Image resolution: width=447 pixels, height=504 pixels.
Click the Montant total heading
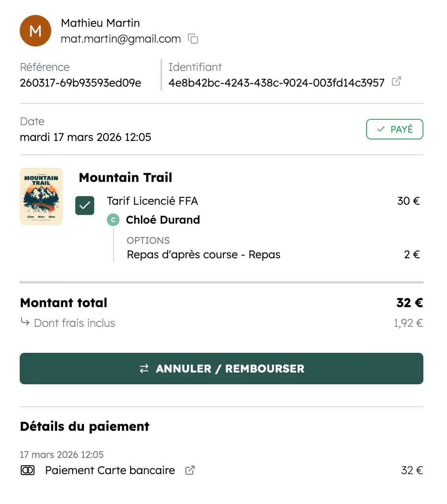click(x=64, y=302)
